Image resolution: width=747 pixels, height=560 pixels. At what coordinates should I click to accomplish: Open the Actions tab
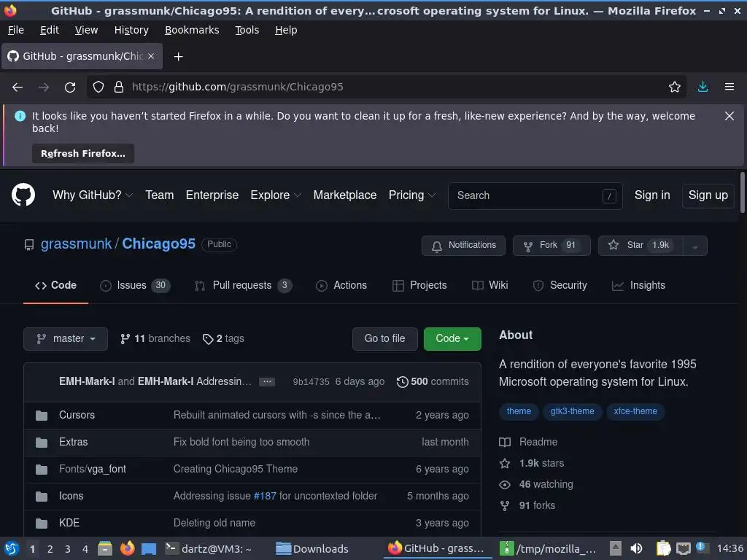[x=341, y=285]
